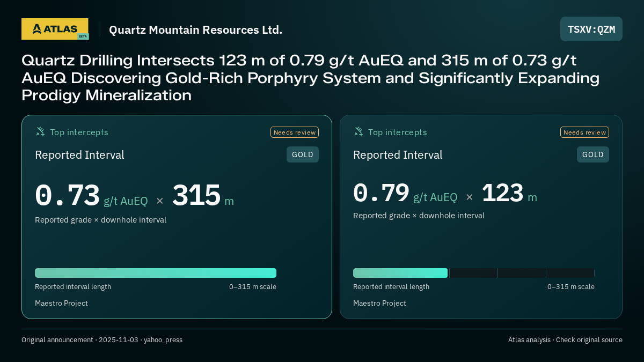The height and width of the screenshot is (362, 644).
Task: Click Reported grade × downhole interval under 0.73
Action: pos(100,220)
